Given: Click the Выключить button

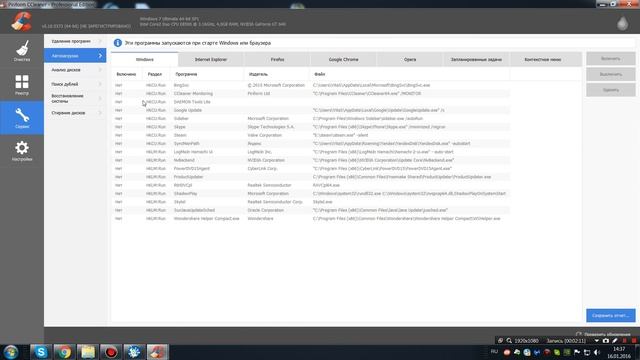Looking at the screenshot, I should (611, 74).
